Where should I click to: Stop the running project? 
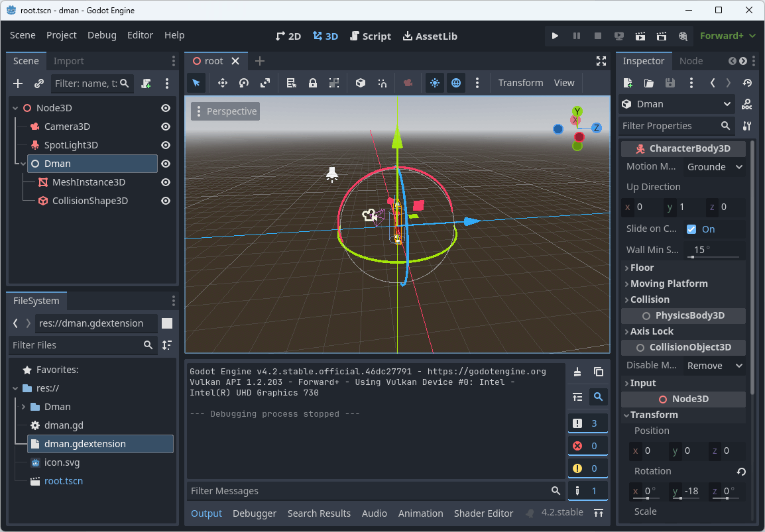pos(598,36)
